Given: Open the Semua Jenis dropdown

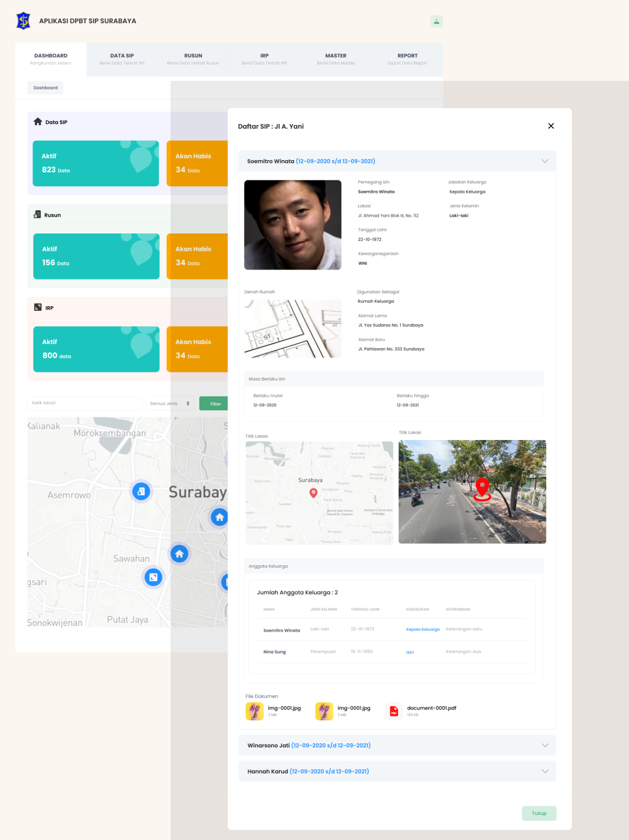Looking at the screenshot, I should [170, 403].
